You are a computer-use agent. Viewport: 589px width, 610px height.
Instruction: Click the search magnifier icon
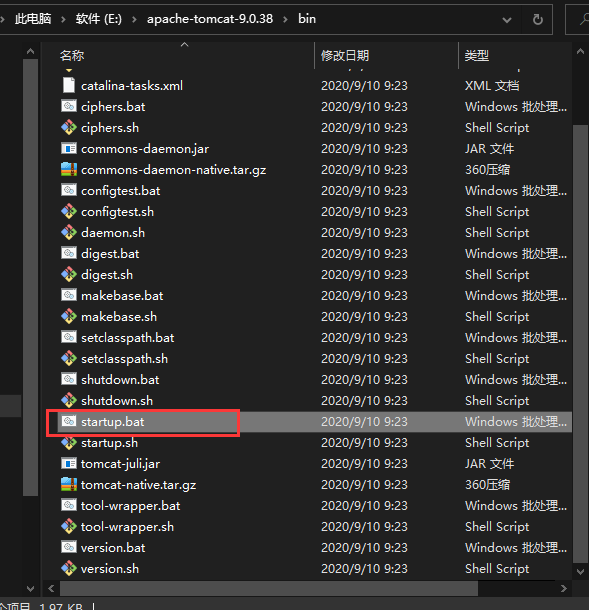click(x=583, y=19)
